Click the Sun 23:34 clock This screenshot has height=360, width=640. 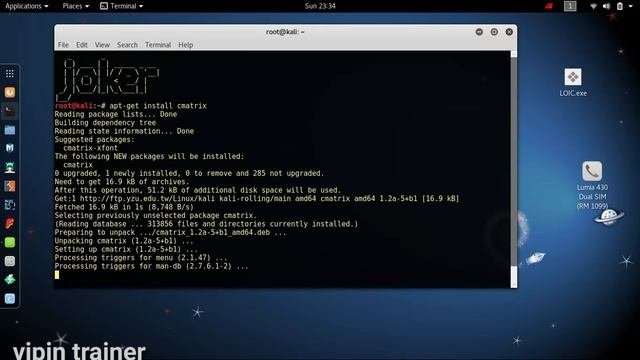(320, 6)
